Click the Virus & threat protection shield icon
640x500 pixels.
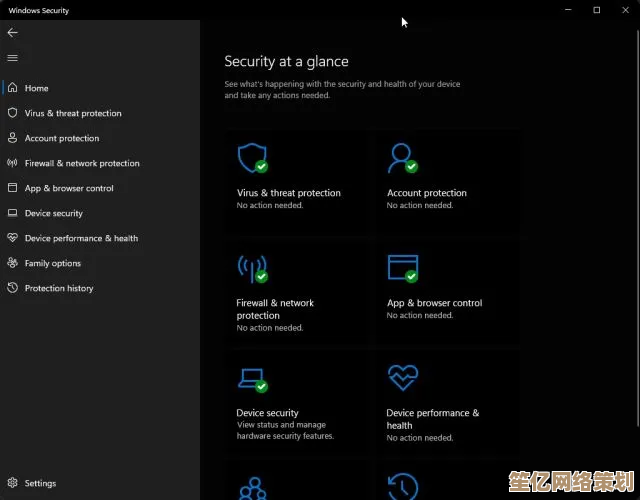250,158
